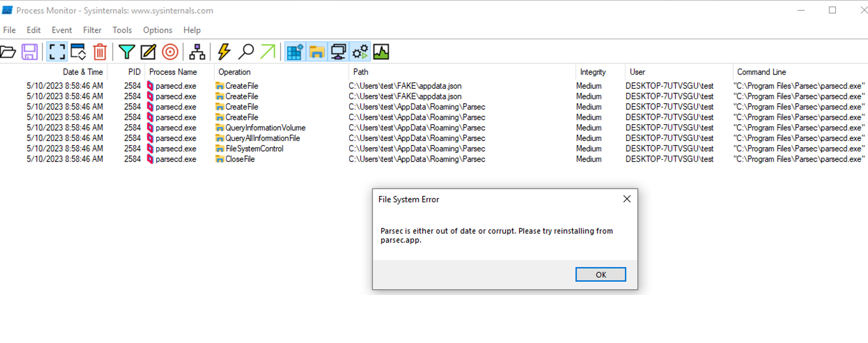Open the Options menu
Screen dimensions: 868x343
(158, 30)
